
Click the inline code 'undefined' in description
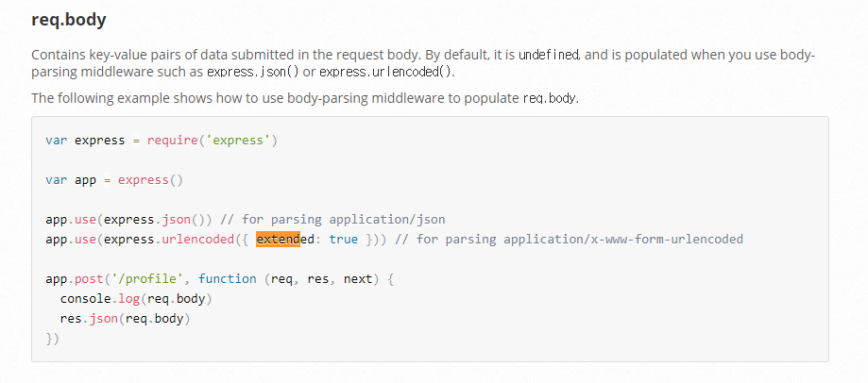click(549, 55)
